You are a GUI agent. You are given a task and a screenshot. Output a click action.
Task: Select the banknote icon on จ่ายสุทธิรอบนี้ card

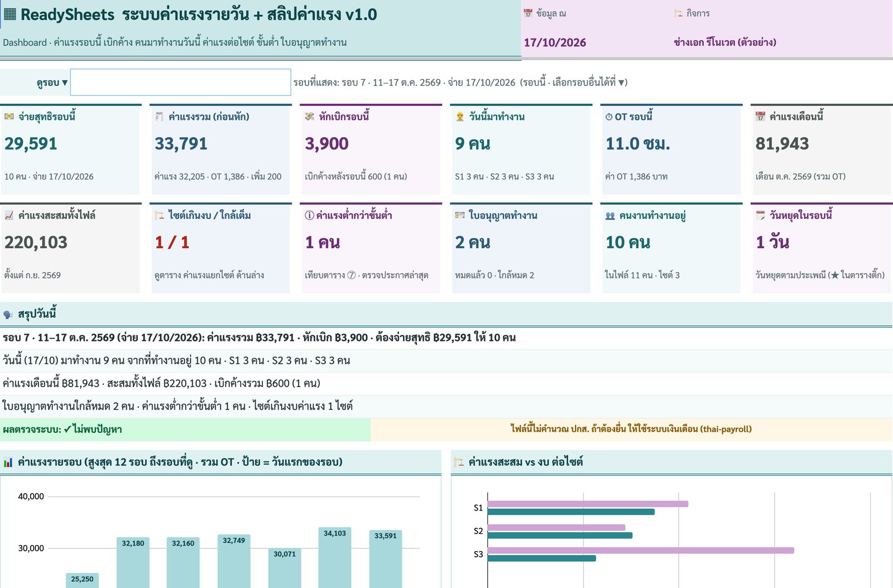[x=9, y=117]
